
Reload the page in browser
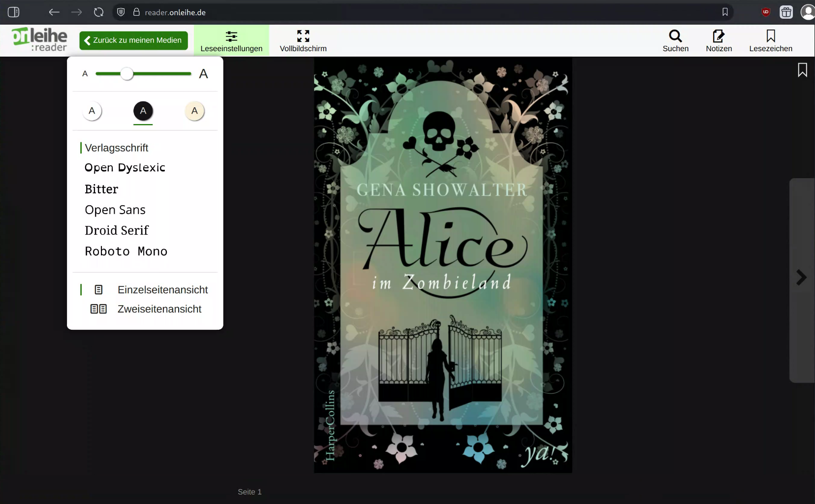[99, 12]
